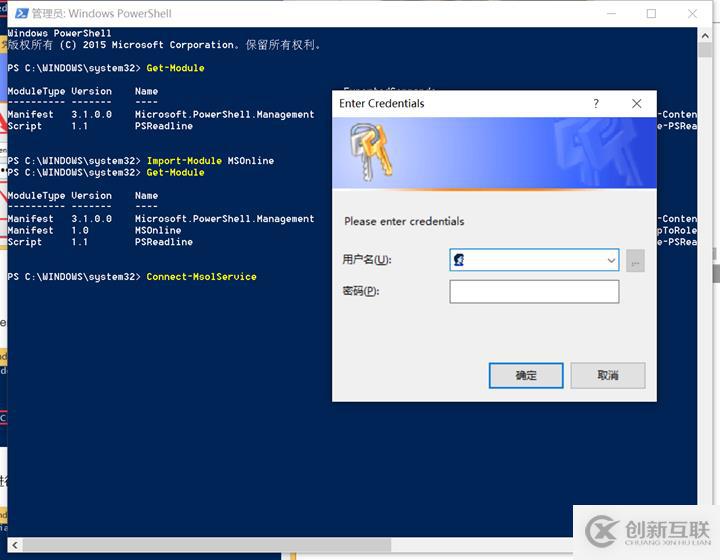This screenshot has height=560, width=720.
Task: Click the browse ellipsis button beside username
Action: pos(636,261)
